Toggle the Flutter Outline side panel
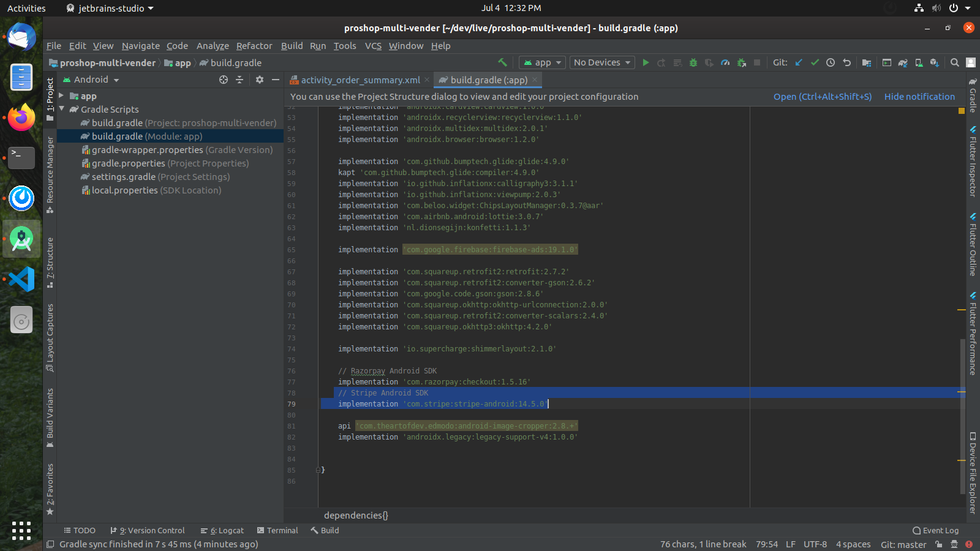This screenshot has width=980, height=551. (x=973, y=244)
